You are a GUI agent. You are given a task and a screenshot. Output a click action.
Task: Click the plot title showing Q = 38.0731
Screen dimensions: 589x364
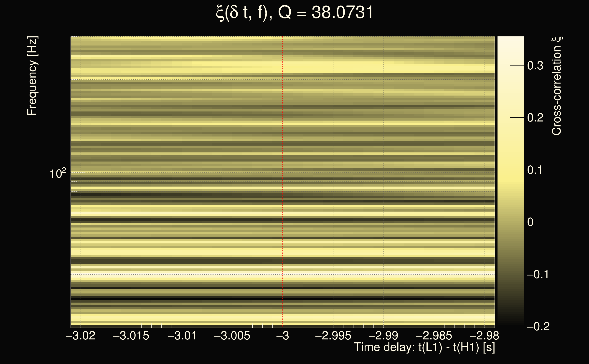click(294, 13)
